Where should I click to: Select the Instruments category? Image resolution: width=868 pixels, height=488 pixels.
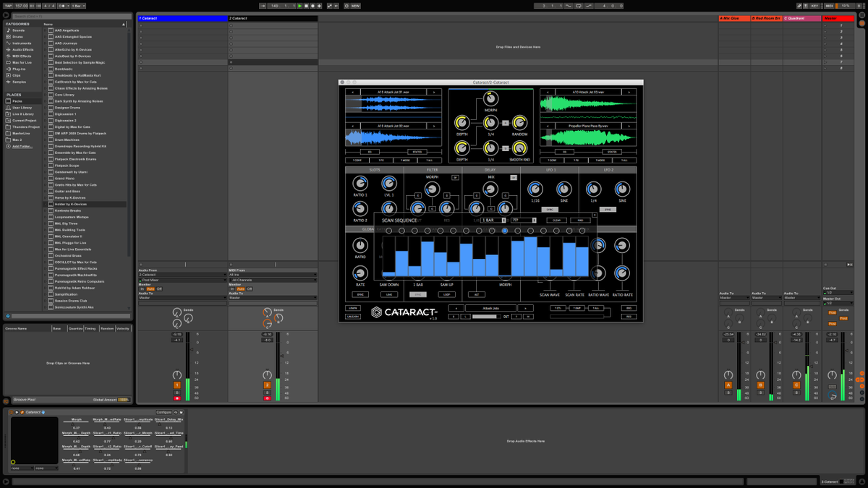[x=22, y=43]
